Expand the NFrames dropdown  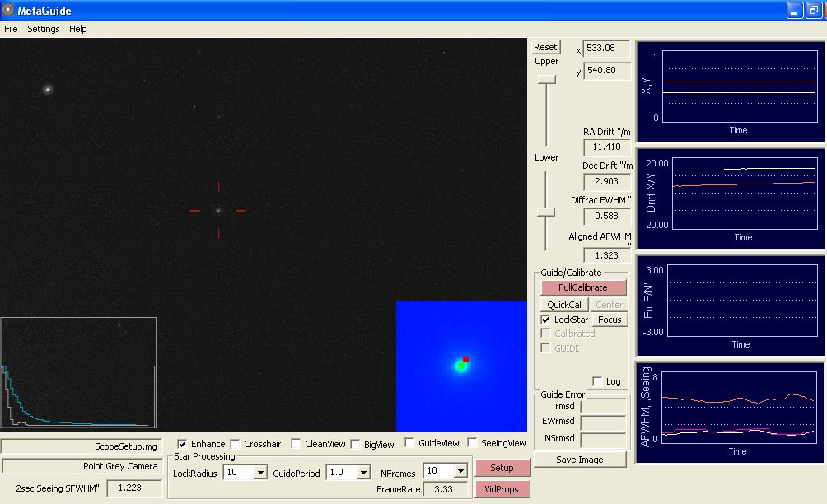point(459,471)
